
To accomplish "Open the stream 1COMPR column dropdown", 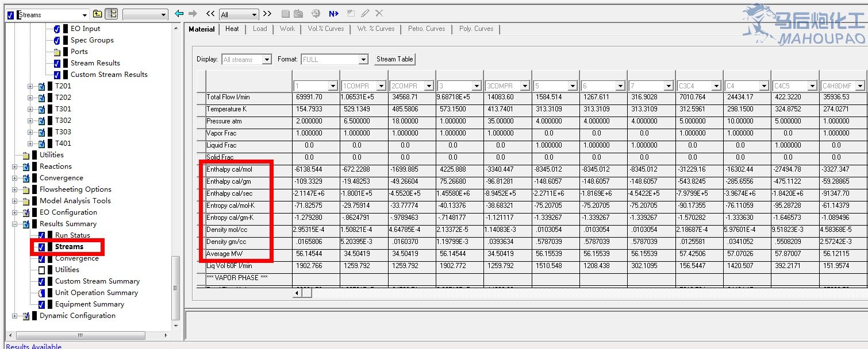I will click(380, 86).
